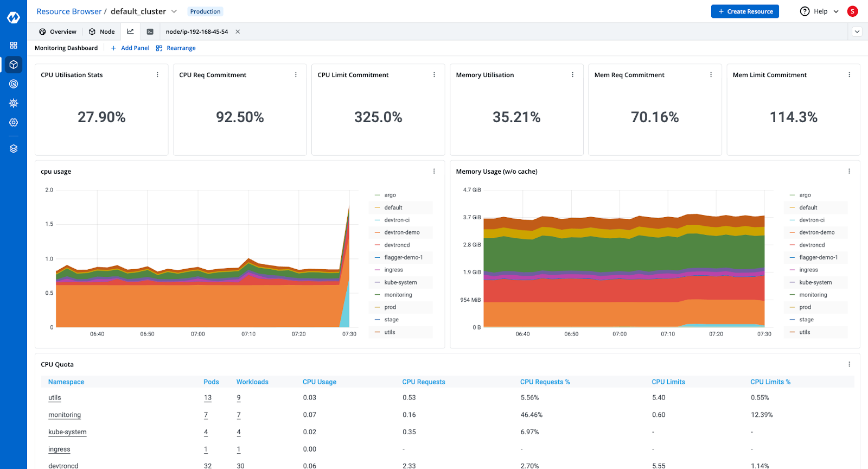Click Create Resource button
The height and width of the screenshot is (469, 868).
point(745,11)
